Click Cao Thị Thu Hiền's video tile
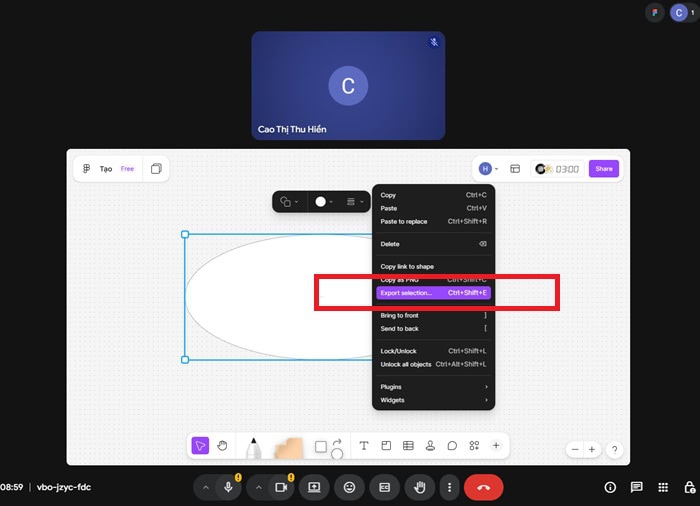Screen dimensions: 700x506 [348, 85]
